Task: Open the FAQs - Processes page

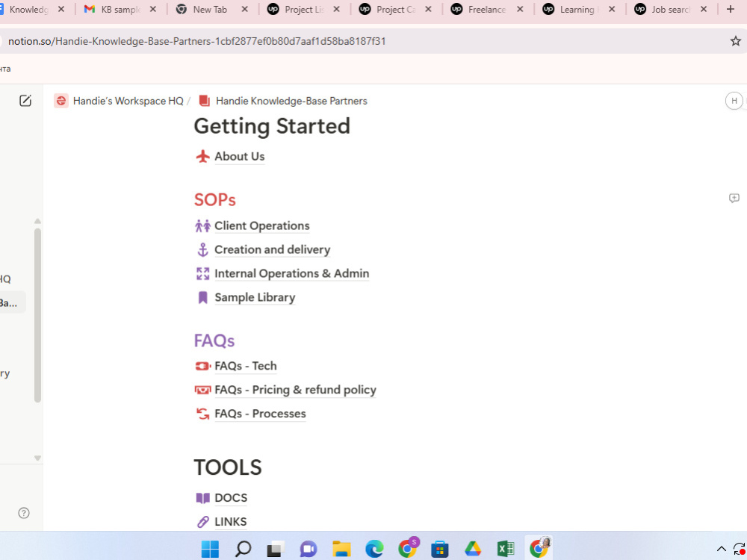Action: pyautogui.click(x=260, y=414)
